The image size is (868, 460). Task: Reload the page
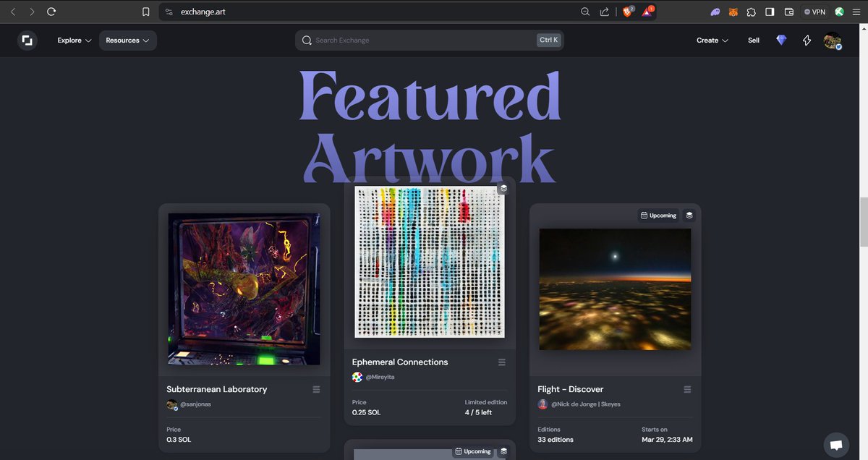click(x=51, y=12)
